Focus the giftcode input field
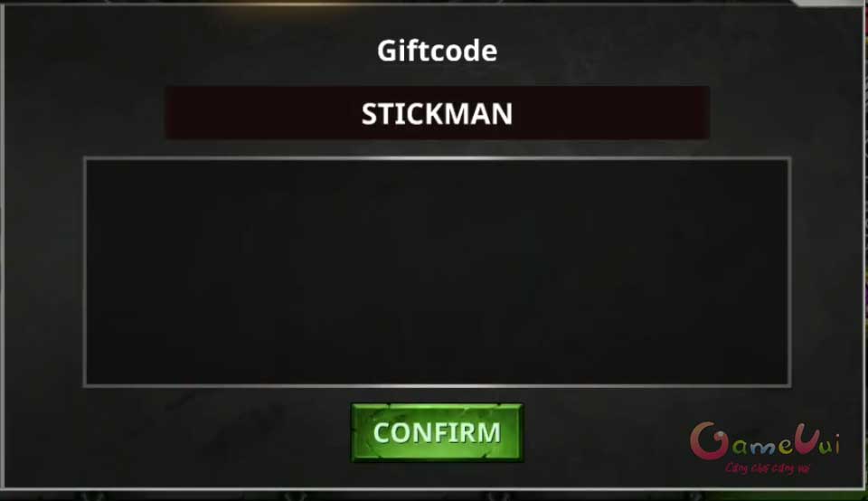 click(x=437, y=112)
